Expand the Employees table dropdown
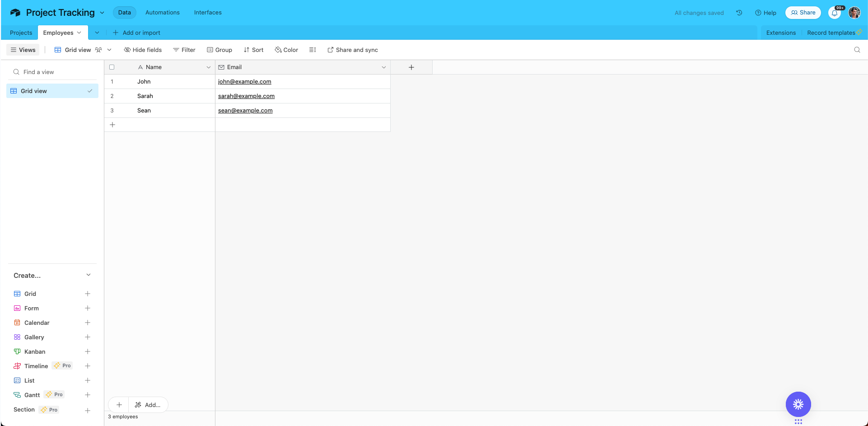 click(78, 33)
